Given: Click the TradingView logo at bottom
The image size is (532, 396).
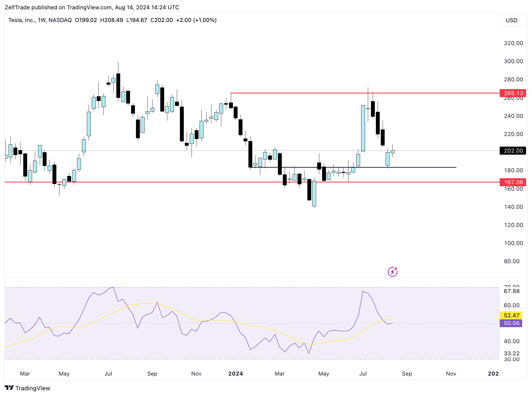Looking at the screenshot, I should tap(27, 388).
